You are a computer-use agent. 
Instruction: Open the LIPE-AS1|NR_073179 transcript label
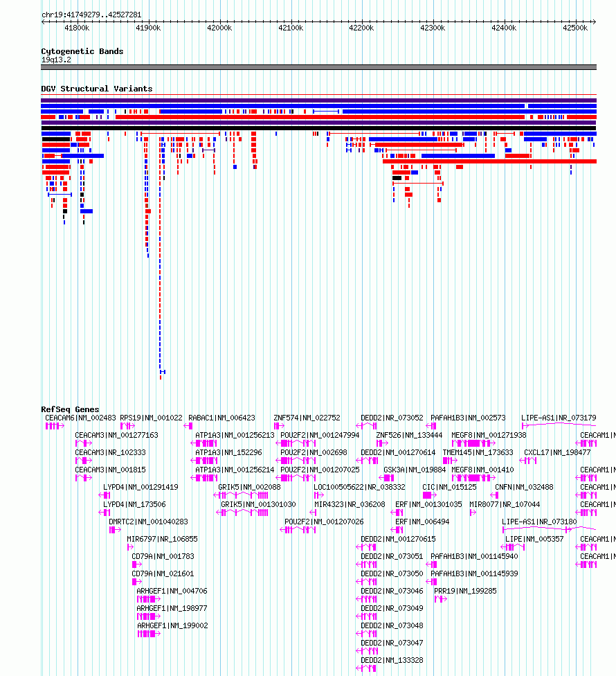(559, 418)
